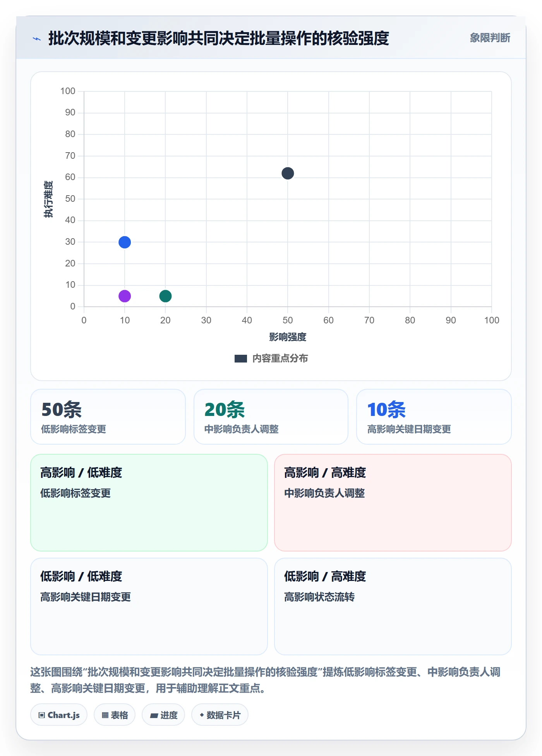Click the 20条 headline number
The width and height of the screenshot is (542, 756).
(225, 410)
